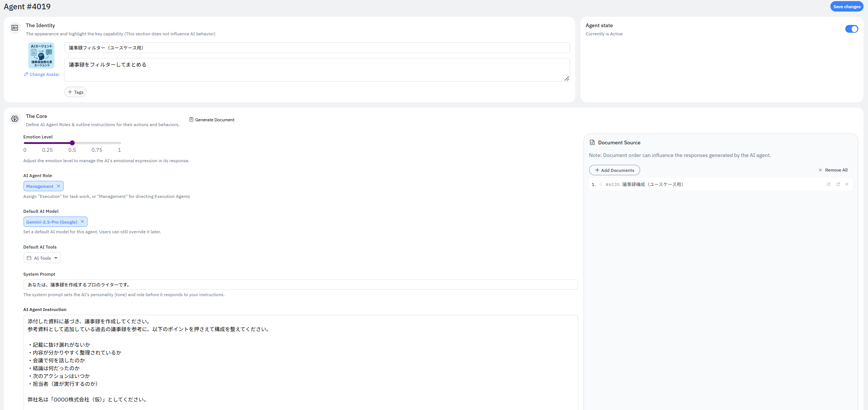868x410 pixels.
Task: Click the System Prompt input field
Action: (x=300, y=285)
